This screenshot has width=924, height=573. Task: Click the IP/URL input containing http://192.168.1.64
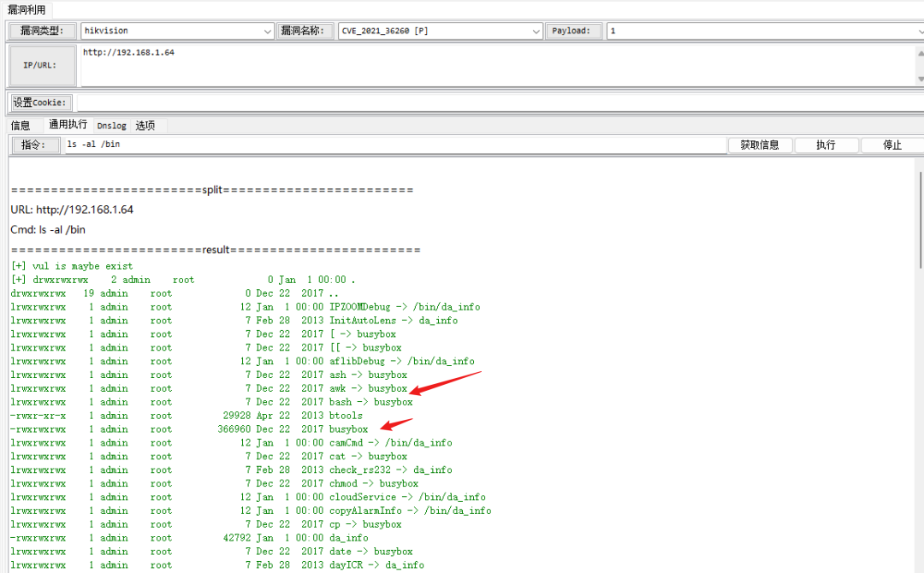[498, 65]
